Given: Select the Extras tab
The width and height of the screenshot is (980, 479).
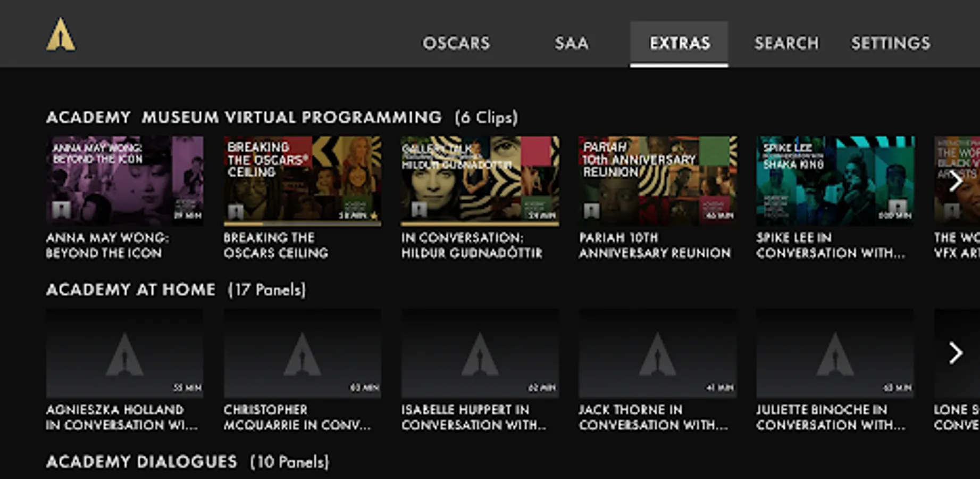Looking at the screenshot, I should [680, 43].
